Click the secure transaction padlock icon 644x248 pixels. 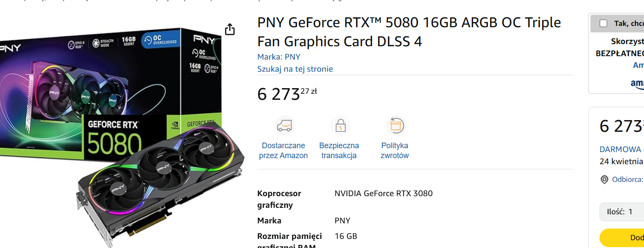[341, 126]
